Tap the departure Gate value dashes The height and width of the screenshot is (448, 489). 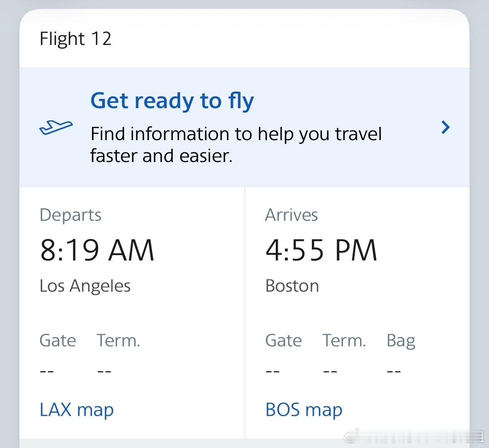(47, 371)
